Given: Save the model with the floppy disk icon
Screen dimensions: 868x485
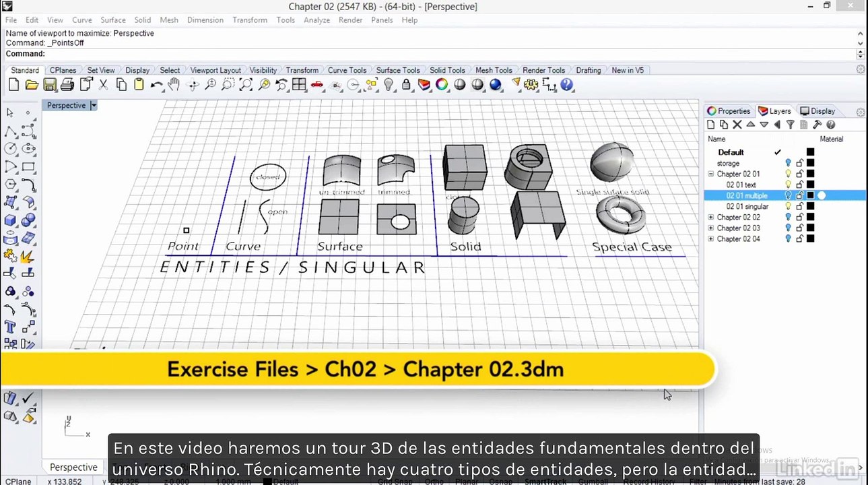Looking at the screenshot, I should (x=50, y=85).
